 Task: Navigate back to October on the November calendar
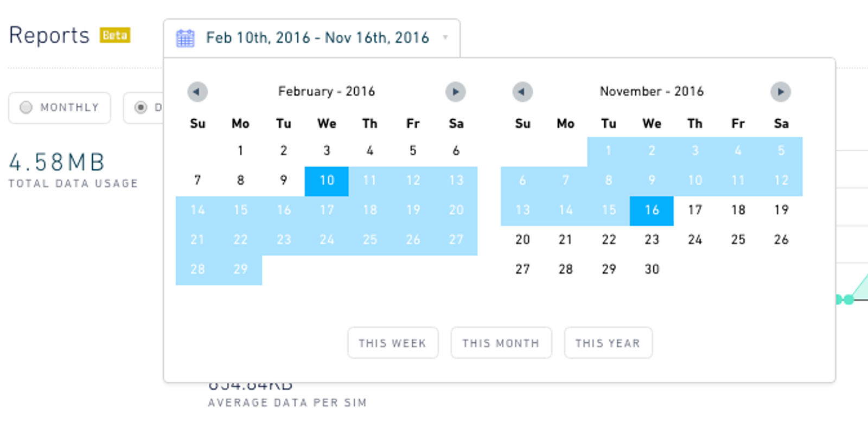coord(522,92)
